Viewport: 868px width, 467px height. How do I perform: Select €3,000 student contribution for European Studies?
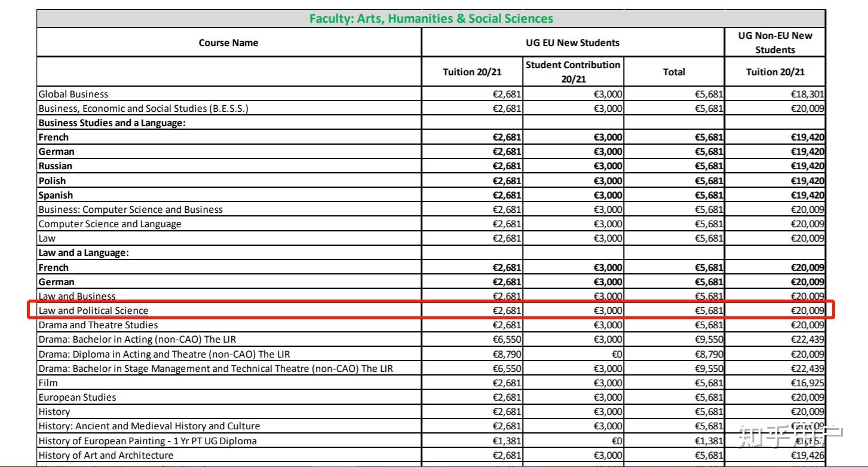coord(608,397)
